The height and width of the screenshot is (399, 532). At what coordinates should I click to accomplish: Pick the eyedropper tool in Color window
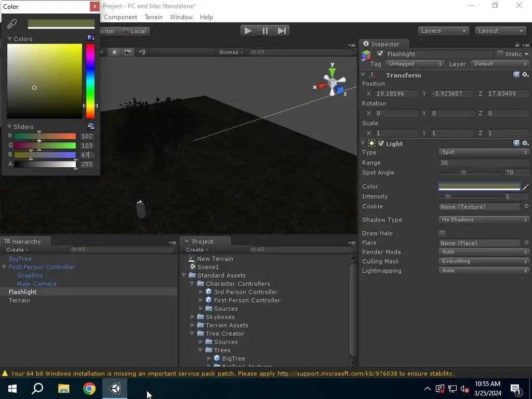(x=12, y=24)
